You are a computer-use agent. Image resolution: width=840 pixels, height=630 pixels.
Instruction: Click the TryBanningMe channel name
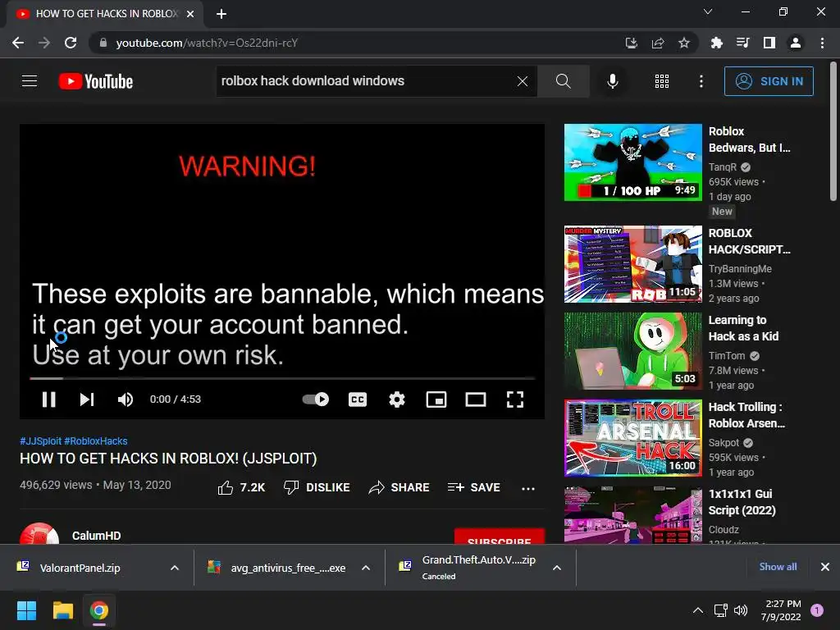740,269
